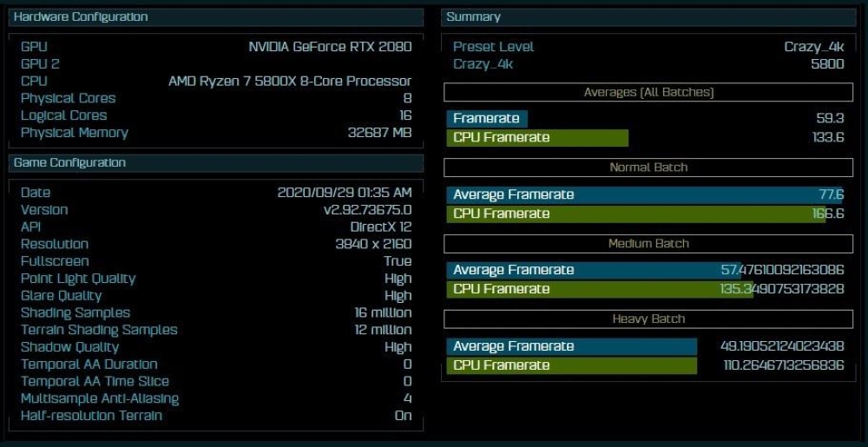This screenshot has width=868, height=447.
Task: Click the Normal Batch CPU value 166.6
Action: 828,214
